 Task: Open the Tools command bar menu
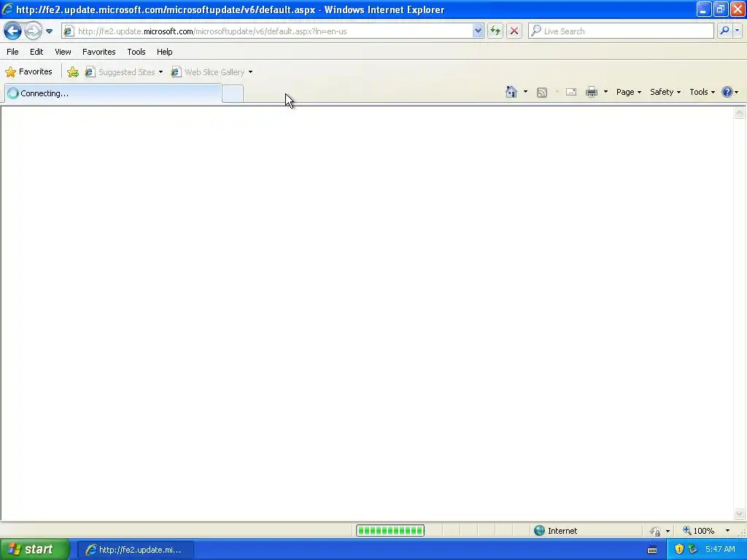(x=703, y=92)
